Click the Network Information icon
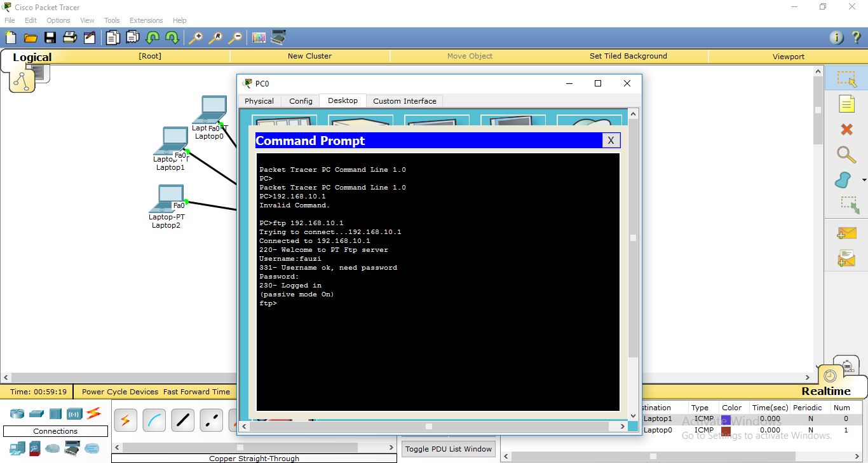The height and width of the screenshot is (463, 868). 837,38
